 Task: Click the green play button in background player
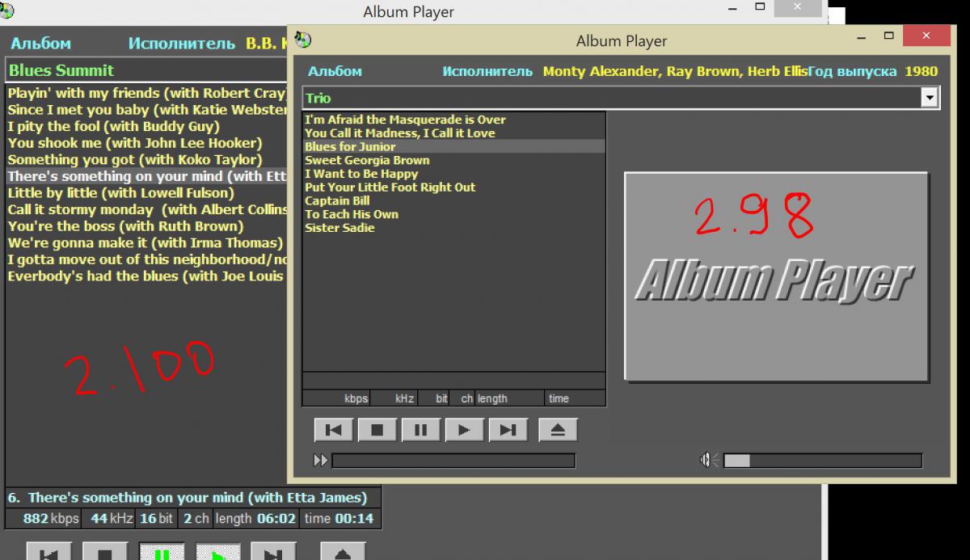[x=217, y=552]
